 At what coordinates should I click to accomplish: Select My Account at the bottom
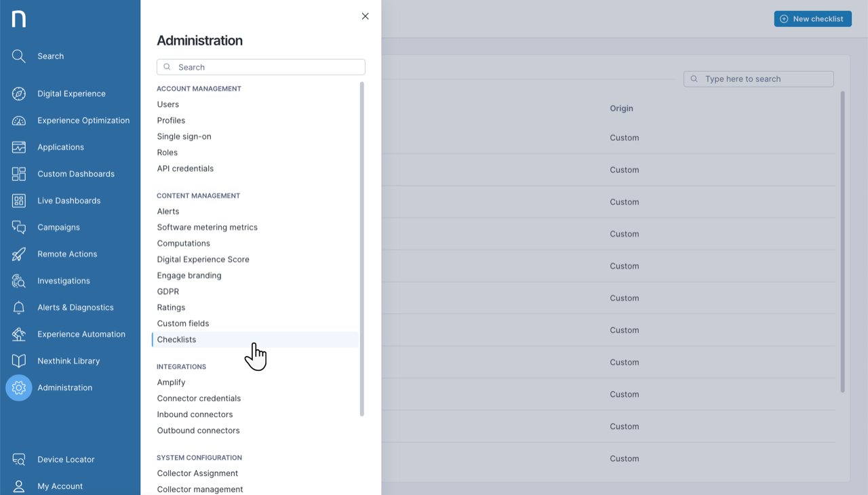point(18,486)
